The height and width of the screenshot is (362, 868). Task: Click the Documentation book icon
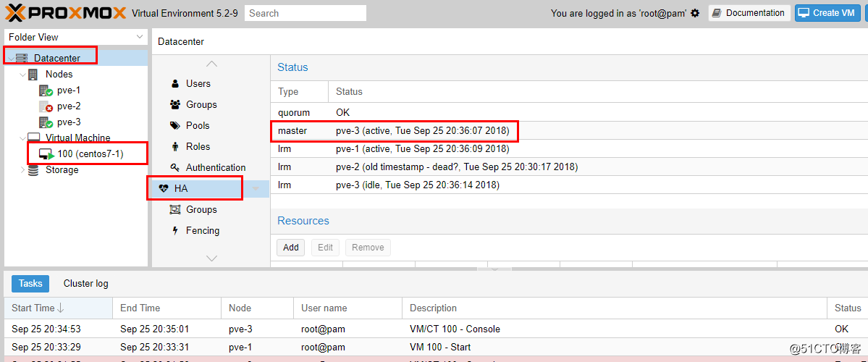[x=717, y=13]
